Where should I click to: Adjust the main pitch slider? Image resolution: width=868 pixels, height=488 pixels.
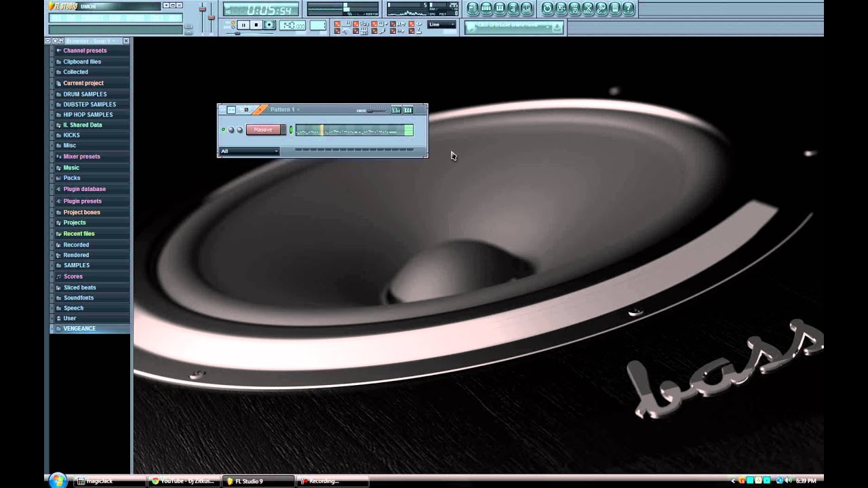tap(212, 17)
